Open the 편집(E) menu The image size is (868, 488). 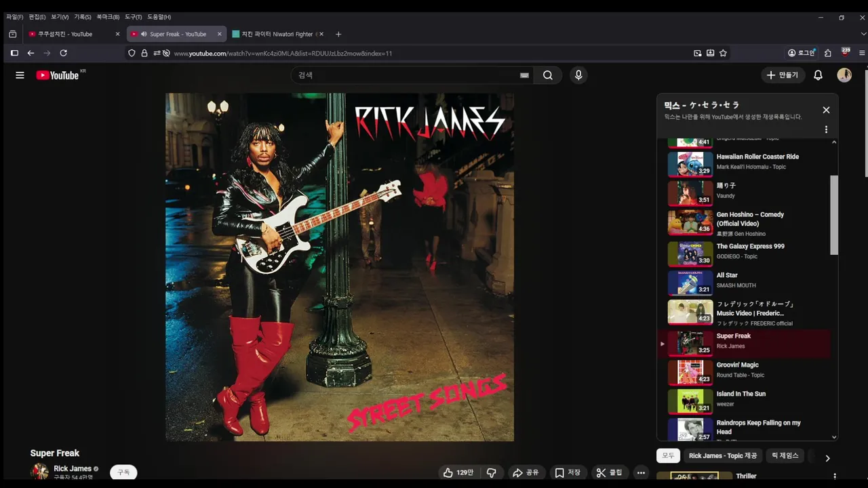(37, 17)
